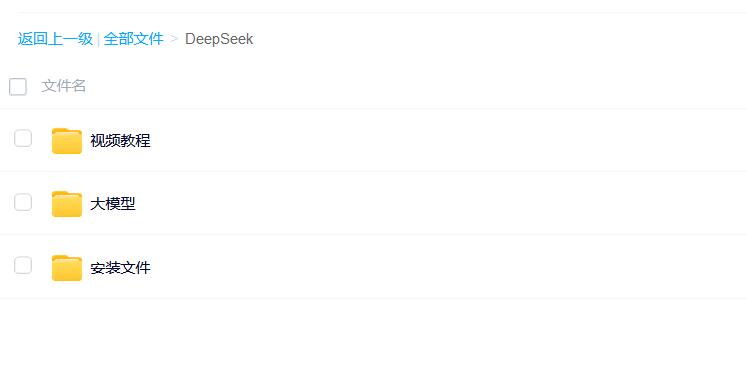Click the 大模型 folder icon
Screen dimensions: 747x365
67,204
